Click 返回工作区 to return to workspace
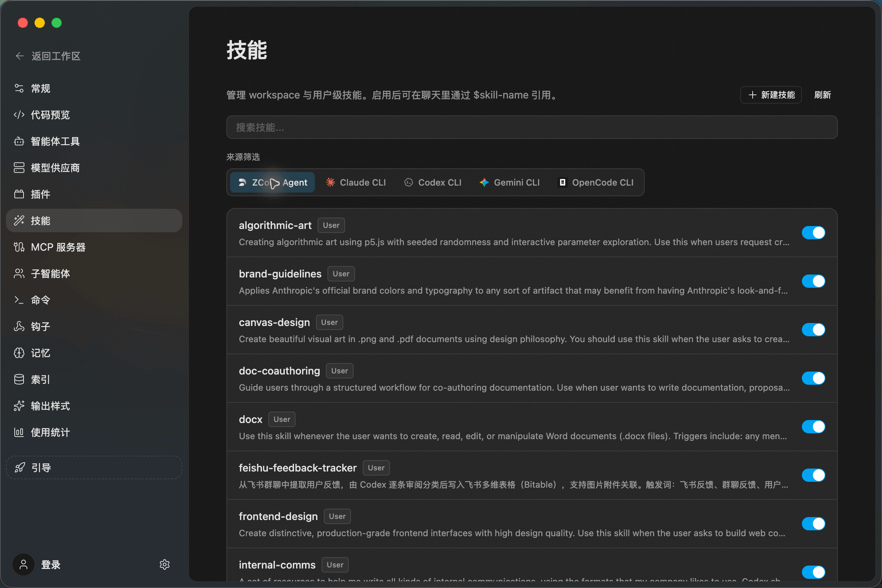Screen dimensions: 882x588 (x=48, y=56)
